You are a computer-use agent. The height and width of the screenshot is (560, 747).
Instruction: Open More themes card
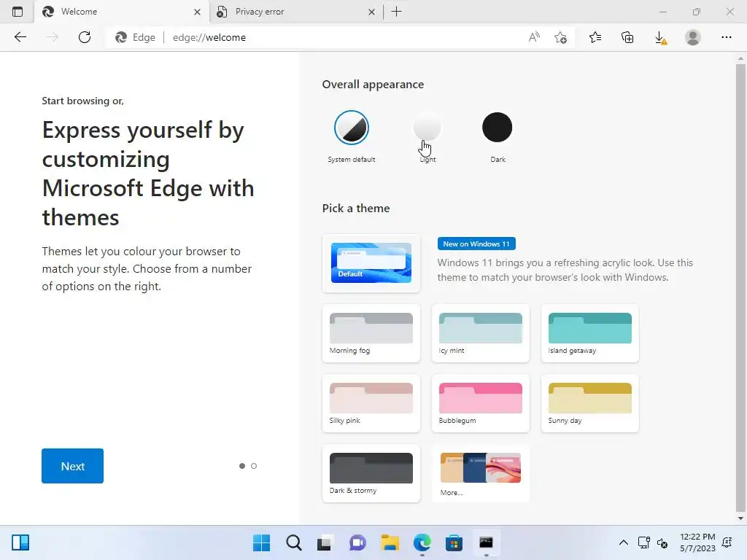(x=480, y=473)
